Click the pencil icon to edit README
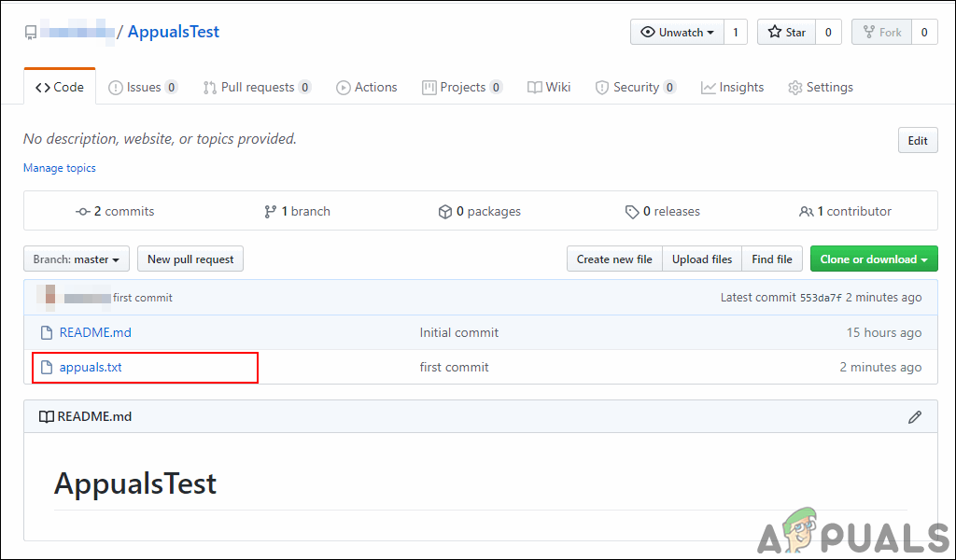 915,417
